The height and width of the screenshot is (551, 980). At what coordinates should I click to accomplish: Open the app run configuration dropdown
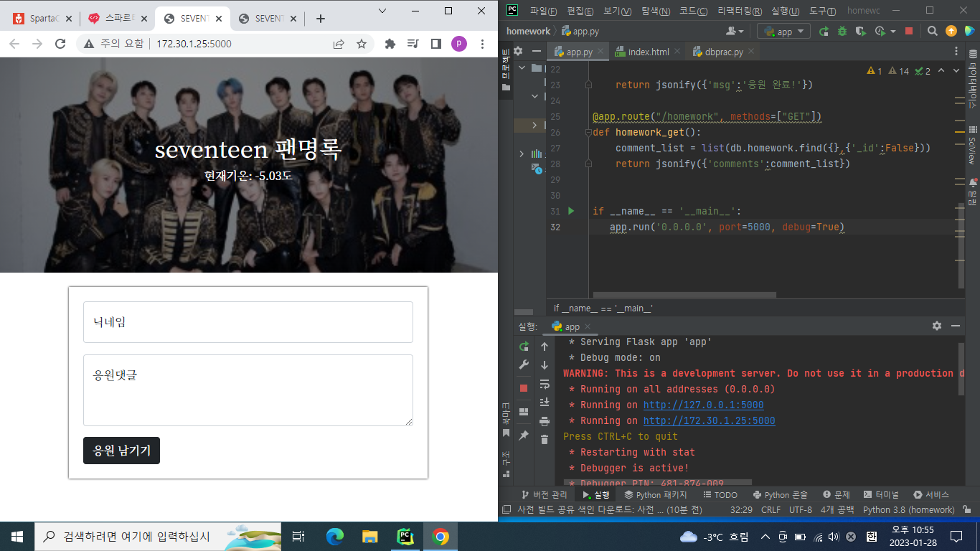pyautogui.click(x=784, y=32)
